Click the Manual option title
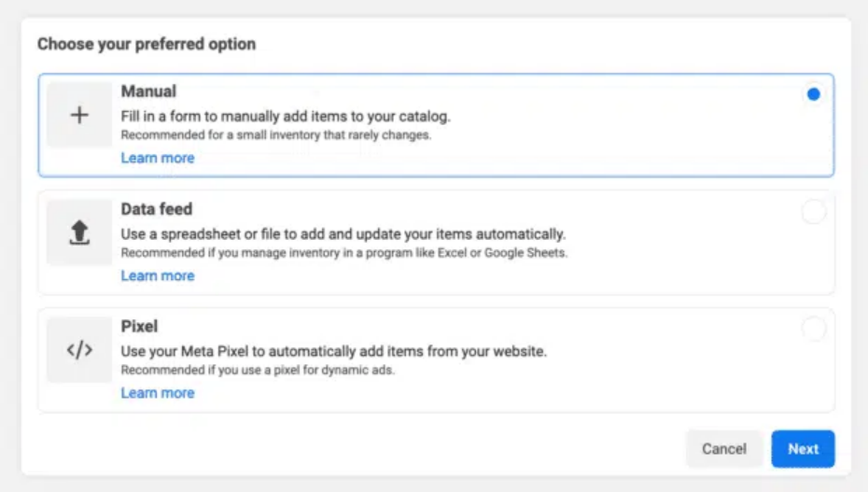The image size is (868, 492). click(148, 91)
